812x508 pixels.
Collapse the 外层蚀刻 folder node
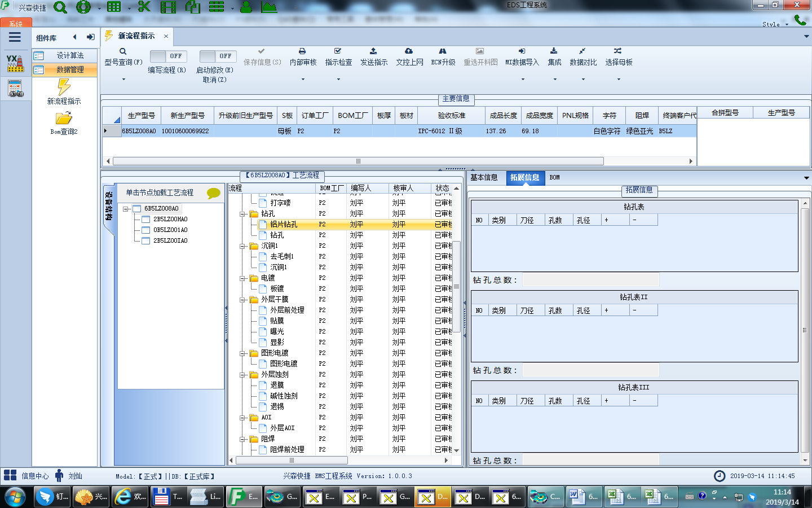[x=242, y=375]
